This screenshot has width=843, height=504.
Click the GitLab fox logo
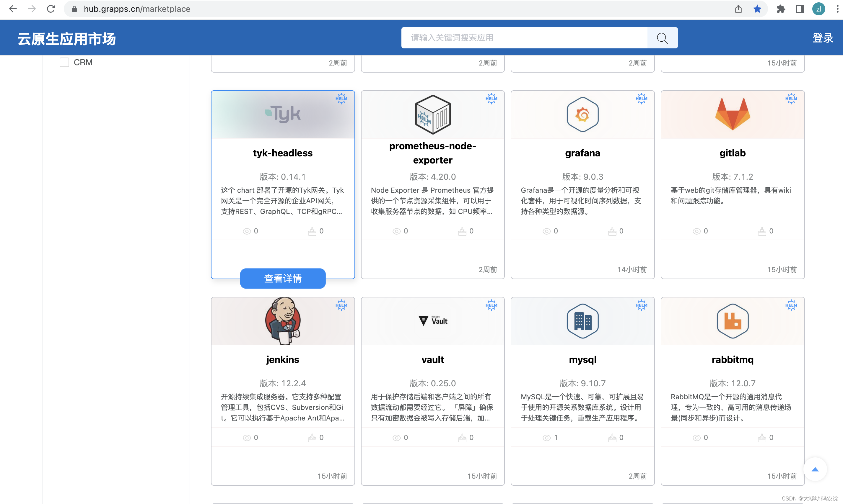pos(733,114)
